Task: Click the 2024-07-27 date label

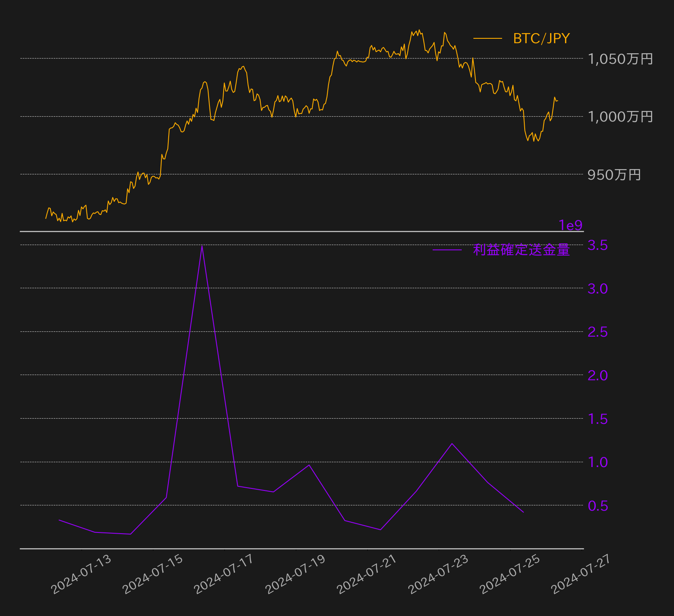Action: (582, 574)
